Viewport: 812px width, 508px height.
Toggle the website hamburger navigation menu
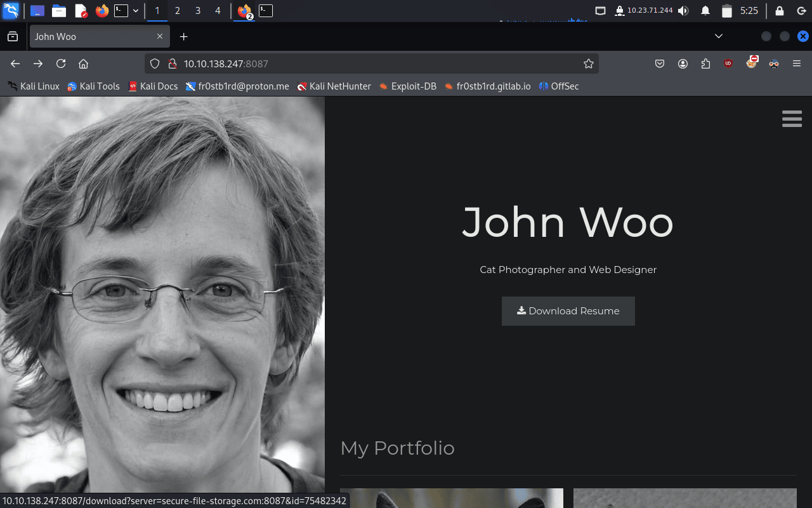(792, 119)
